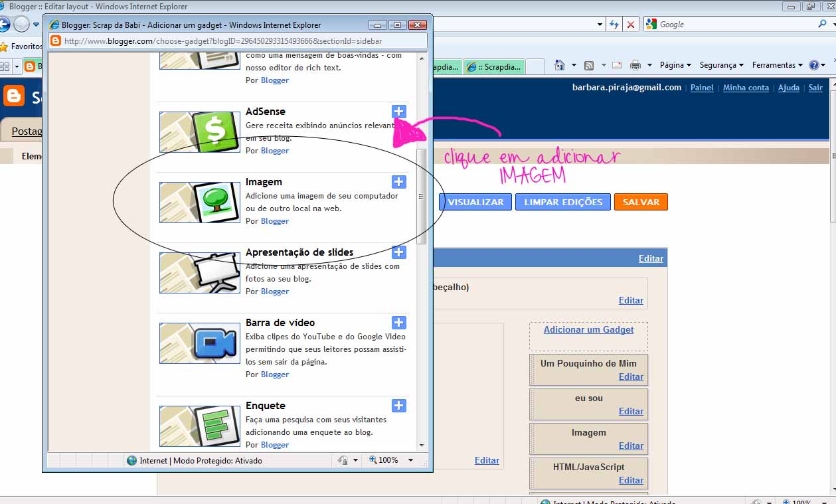Click the slideshow projector screen thumbnail
The image size is (836, 504).
pyautogui.click(x=200, y=273)
